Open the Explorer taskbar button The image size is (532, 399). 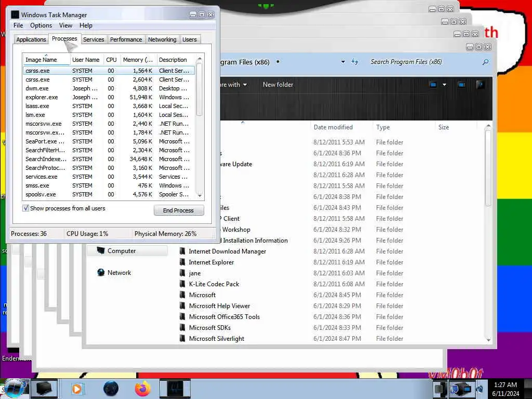click(x=44, y=389)
